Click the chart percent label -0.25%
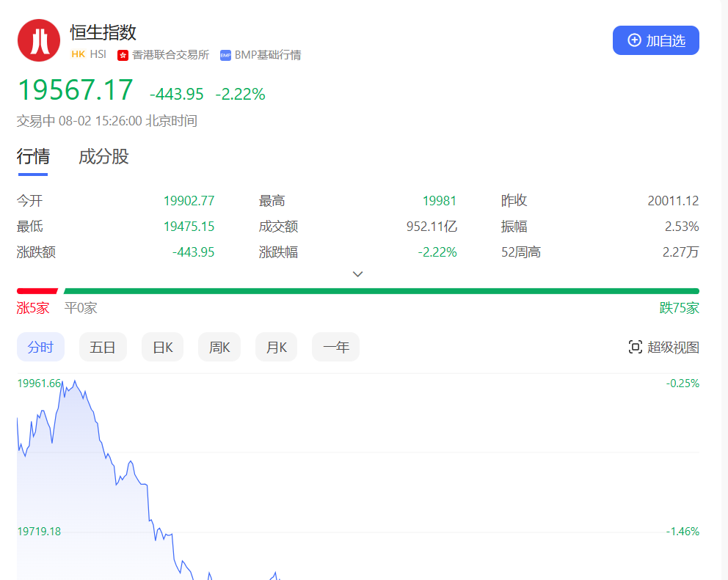728x580 pixels. [x=682, y=383]
